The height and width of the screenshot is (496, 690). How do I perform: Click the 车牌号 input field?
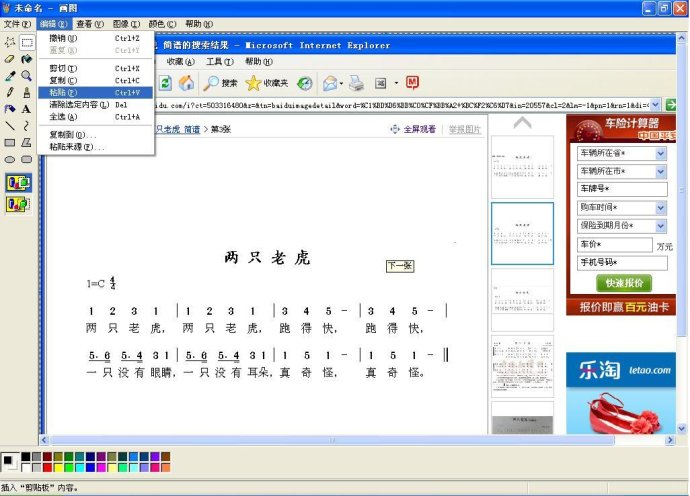[x=622, y=189]
